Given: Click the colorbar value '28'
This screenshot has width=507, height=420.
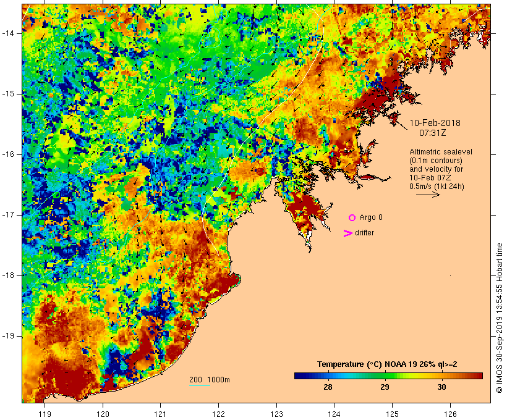Looking at the screenshot, I should click(328, 387).
